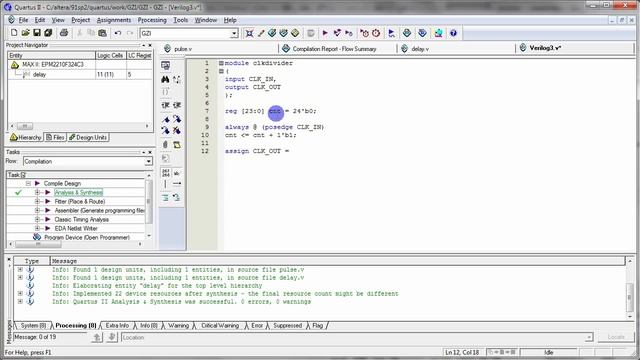Click the Tasks panel horizontal scrollbar thumb
This screenshot has width=640, height=360.
[x=38, y=244]
